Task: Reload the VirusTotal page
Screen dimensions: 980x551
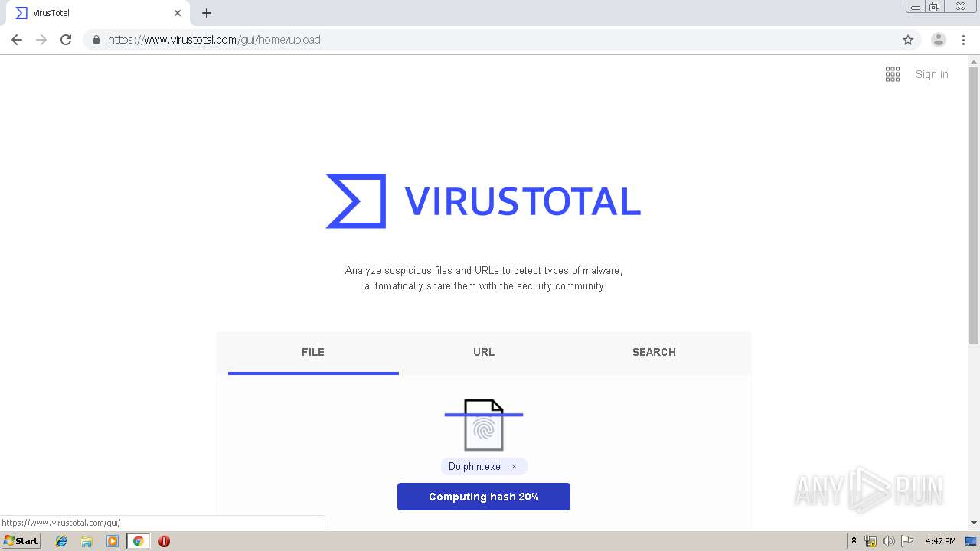Action: click(x=66, y=40)
